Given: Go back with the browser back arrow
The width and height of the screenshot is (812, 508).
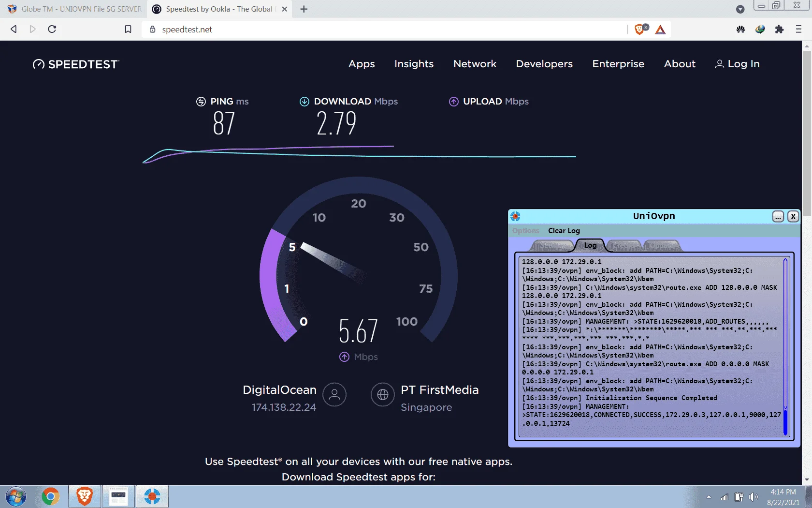Looking at the screenshot, I should pyautogui.click(x=14, y=29).
